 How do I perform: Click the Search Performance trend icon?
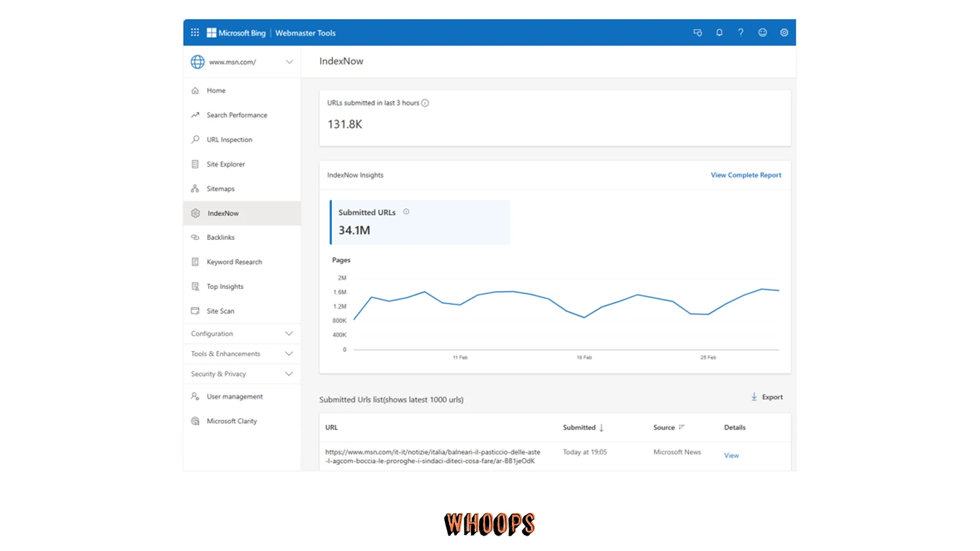195,115
